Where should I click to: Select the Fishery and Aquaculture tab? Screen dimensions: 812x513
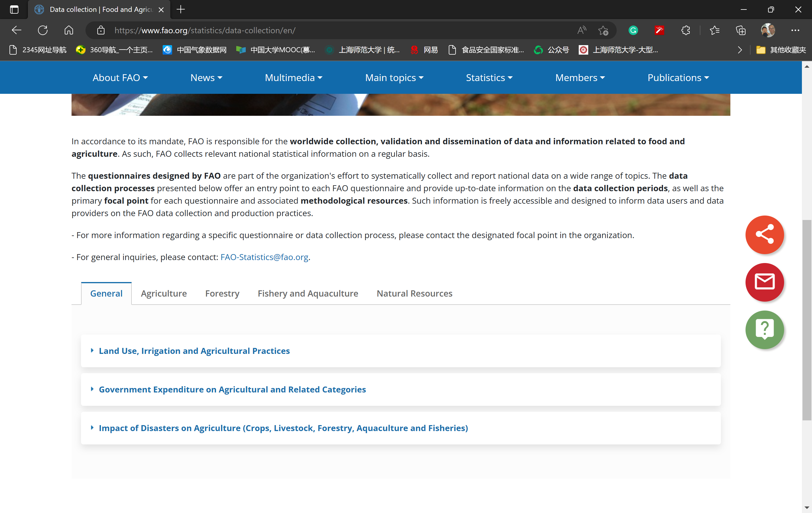[307, 293]
